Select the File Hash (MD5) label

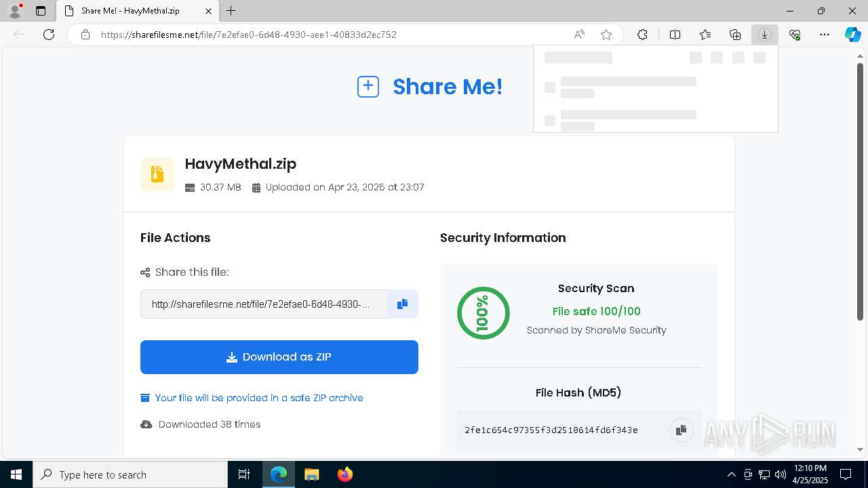578,392
